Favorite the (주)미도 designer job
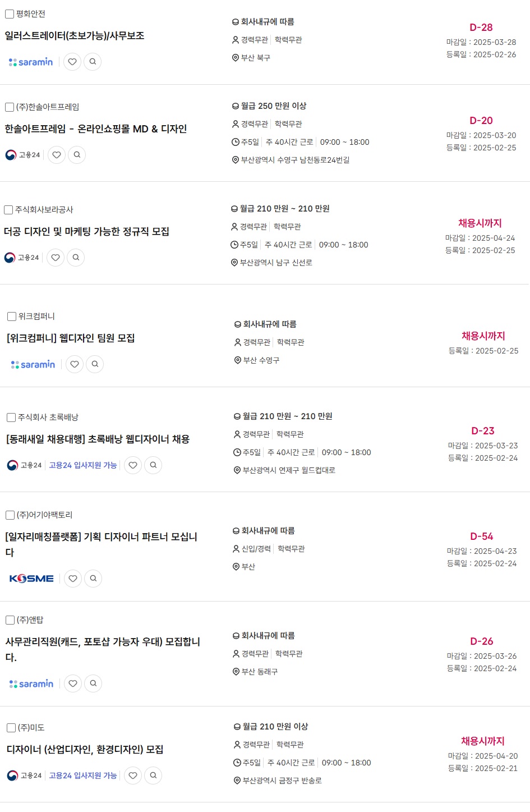The height and width of the screenshot is (812, 530). coord(133,776)
